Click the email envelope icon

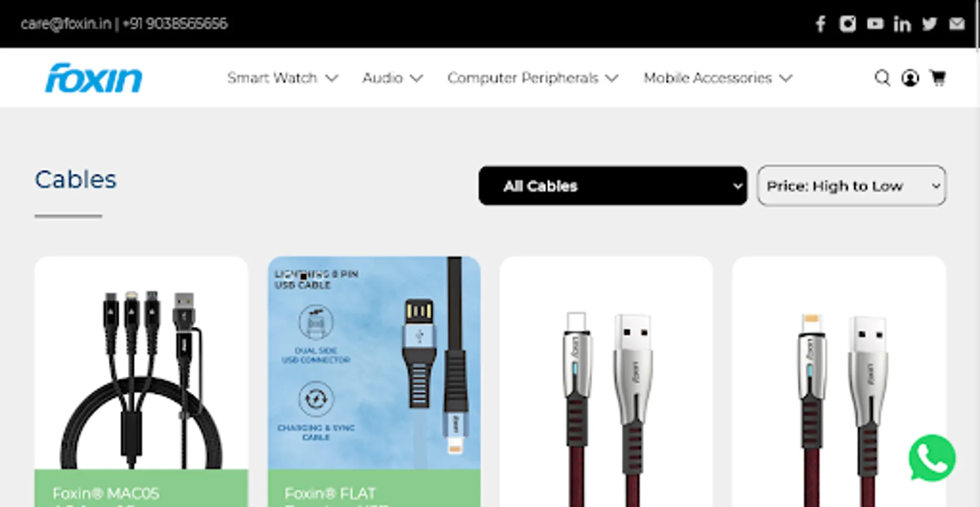tap(957, 24)
